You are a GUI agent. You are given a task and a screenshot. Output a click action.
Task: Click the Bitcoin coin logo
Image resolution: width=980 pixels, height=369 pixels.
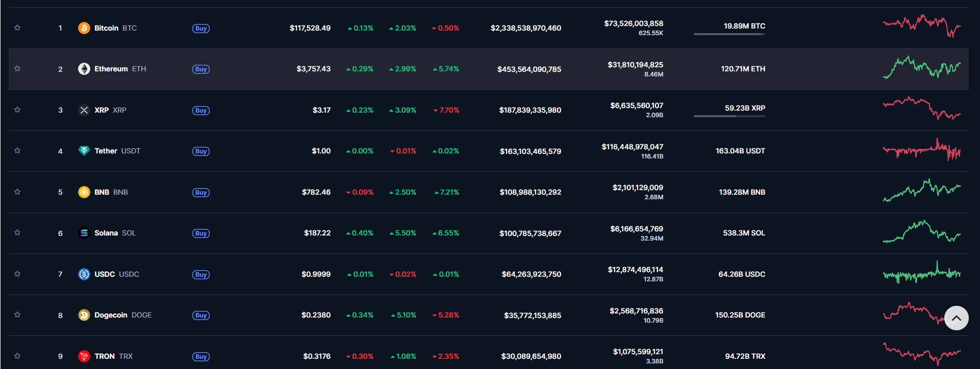click(84, 28)
